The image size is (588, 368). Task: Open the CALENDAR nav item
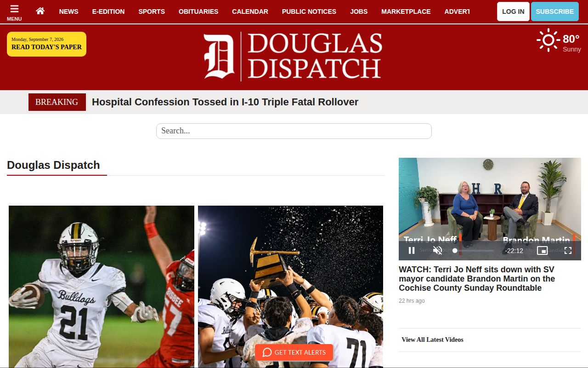pyautogui.click(x=250, y=11)
